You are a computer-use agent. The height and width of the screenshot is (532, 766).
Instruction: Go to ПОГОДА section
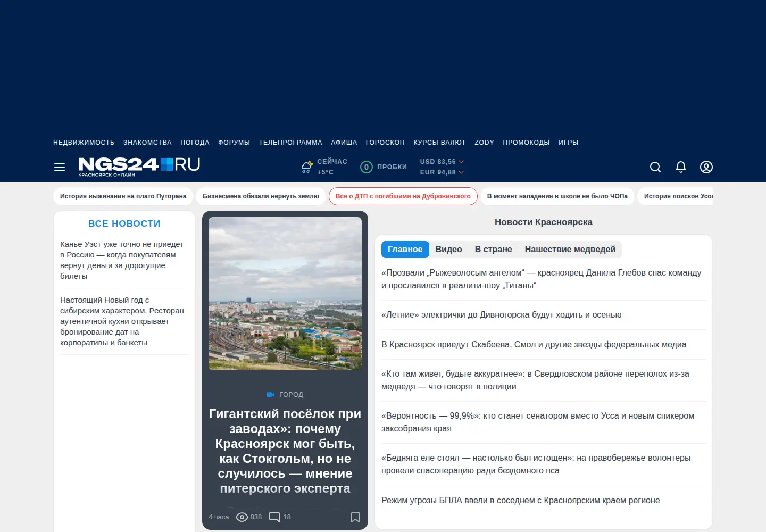pyautogui.click(x=195, y=143)
